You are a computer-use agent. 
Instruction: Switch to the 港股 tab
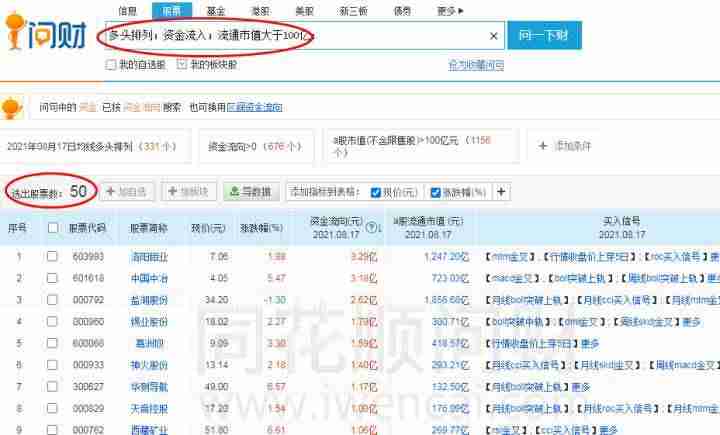(x=260, y=11)
